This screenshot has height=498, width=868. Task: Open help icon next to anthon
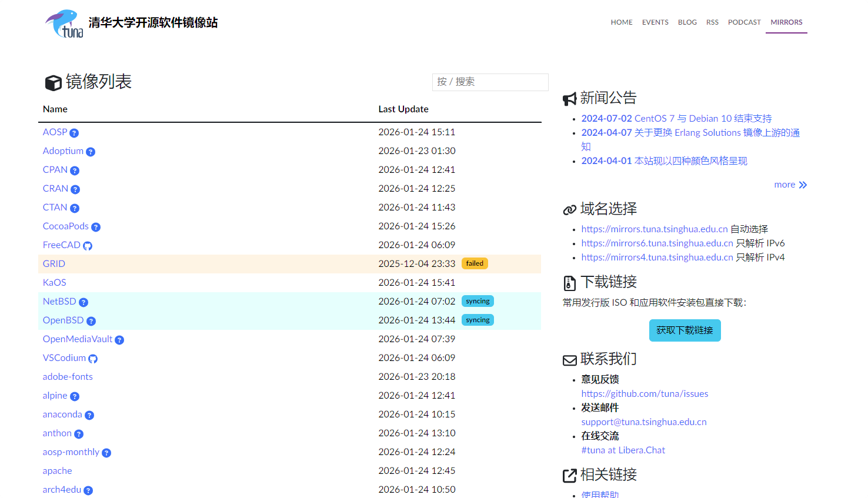pos(79,434)
